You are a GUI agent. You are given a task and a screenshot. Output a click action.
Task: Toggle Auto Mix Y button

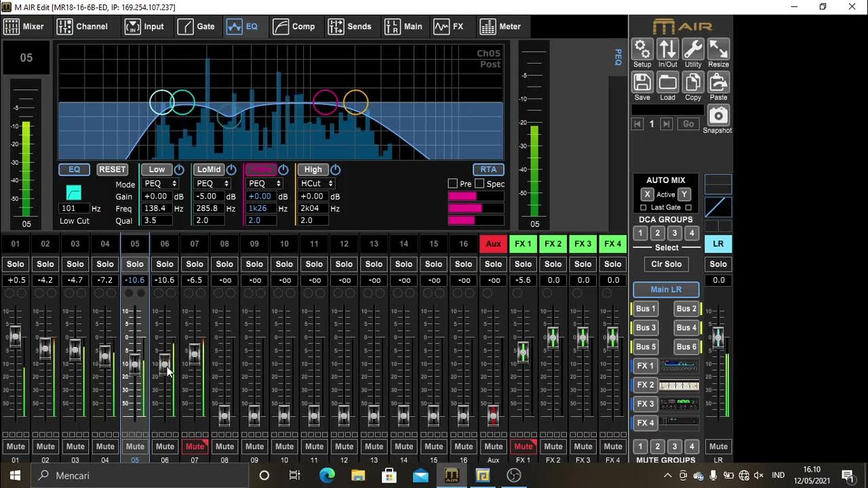point(684,195)
